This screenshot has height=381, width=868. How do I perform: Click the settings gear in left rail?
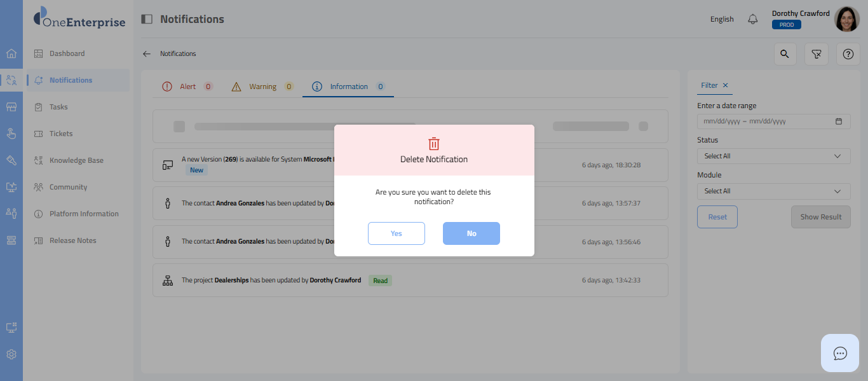pyautogui.click(x=11, y=354)
